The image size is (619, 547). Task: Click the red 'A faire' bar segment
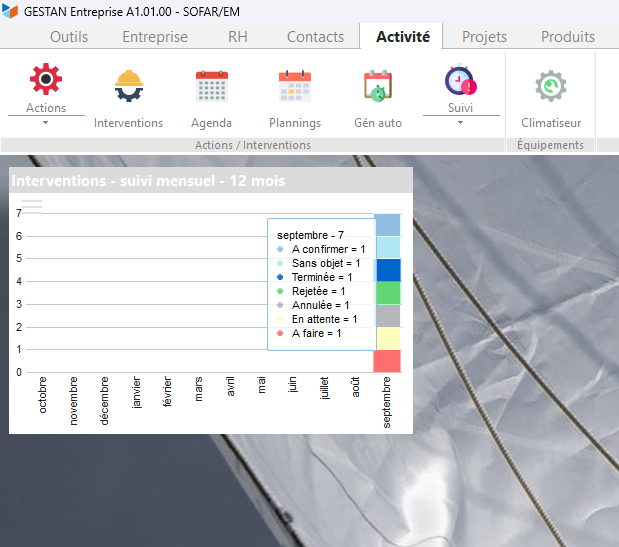[x=387, y=361]
